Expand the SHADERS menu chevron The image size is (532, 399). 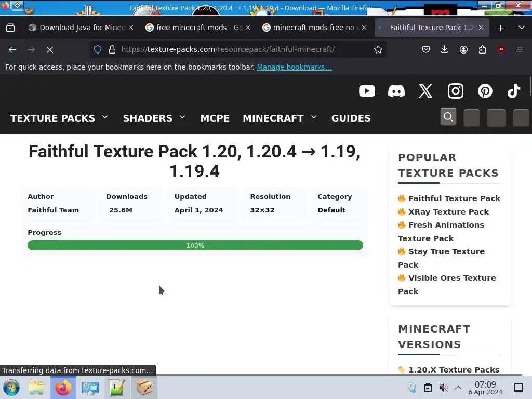click(182, 117)
